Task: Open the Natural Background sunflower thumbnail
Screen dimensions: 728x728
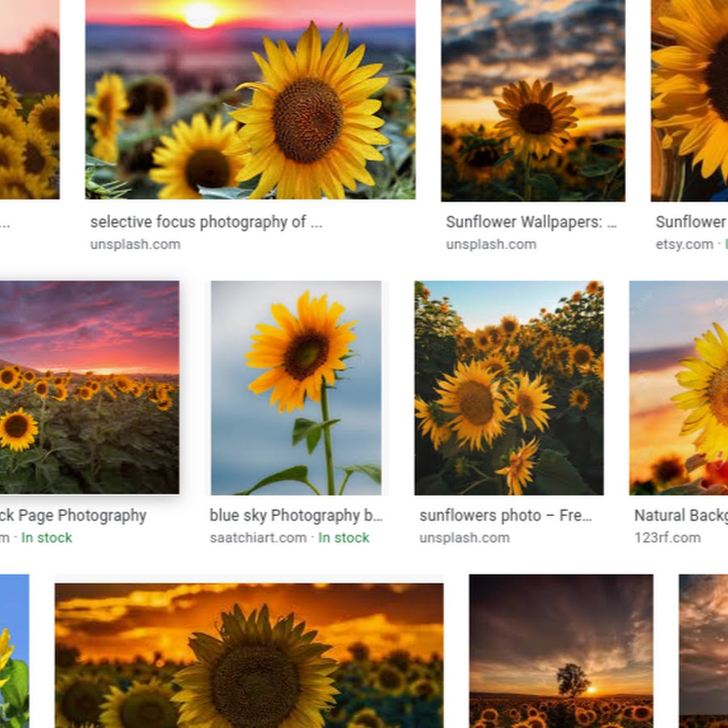Action: pos(679,387)
